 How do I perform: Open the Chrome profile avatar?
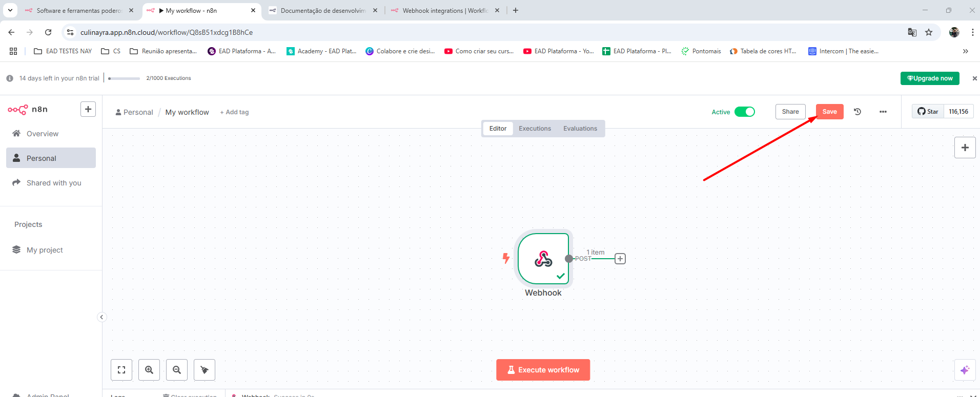click(954, 32)
